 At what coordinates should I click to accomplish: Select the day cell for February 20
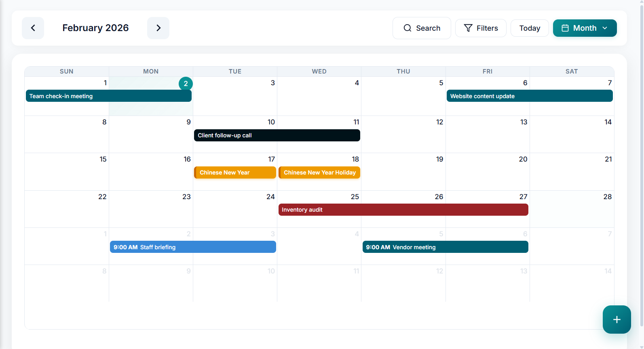pyautogui.click(x=487, y=178)
